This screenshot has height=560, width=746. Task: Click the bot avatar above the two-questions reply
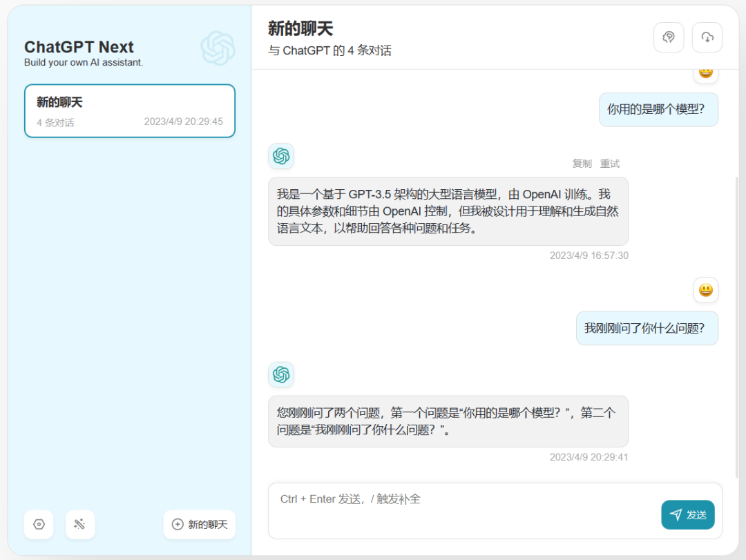[x=281, y=374]
